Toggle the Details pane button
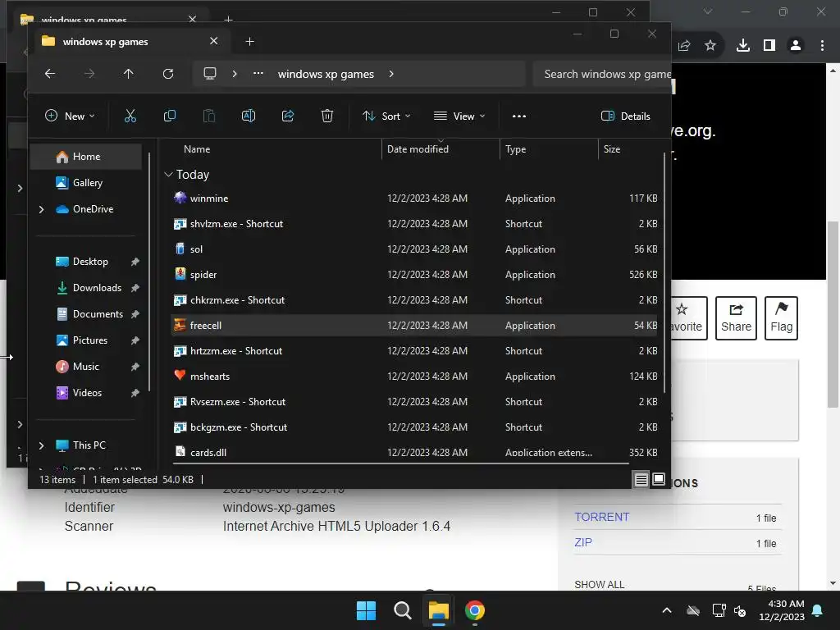 [x=626, y=116]
